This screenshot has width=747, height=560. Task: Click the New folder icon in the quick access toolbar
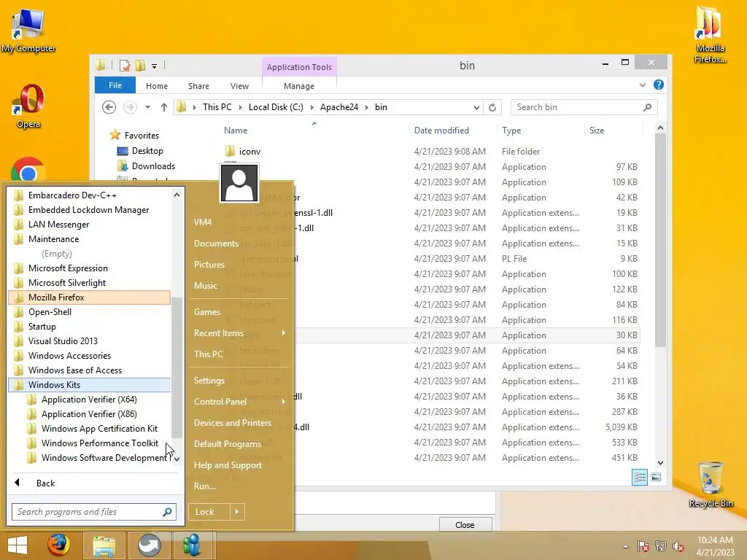click(x=141, y=65)
